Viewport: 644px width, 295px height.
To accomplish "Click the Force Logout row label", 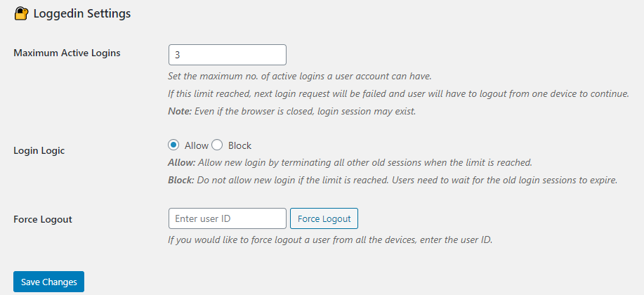I will [43, 219].
